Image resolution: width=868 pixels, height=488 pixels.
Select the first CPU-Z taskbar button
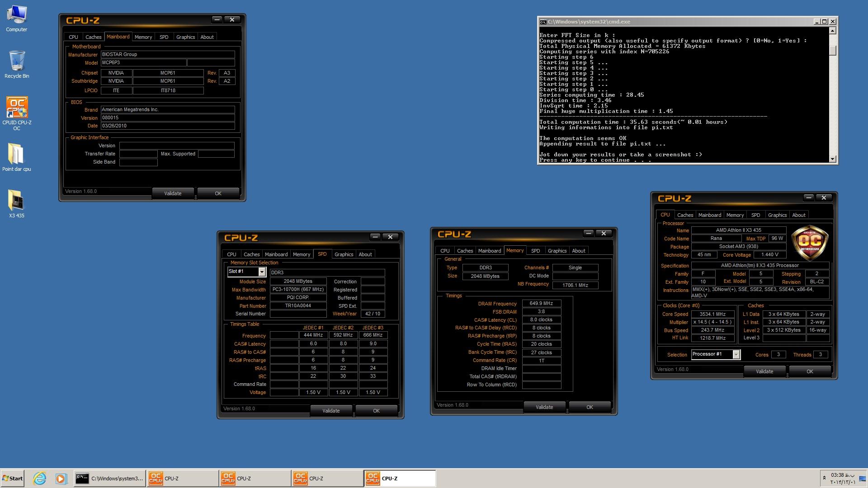coord(182,479)
